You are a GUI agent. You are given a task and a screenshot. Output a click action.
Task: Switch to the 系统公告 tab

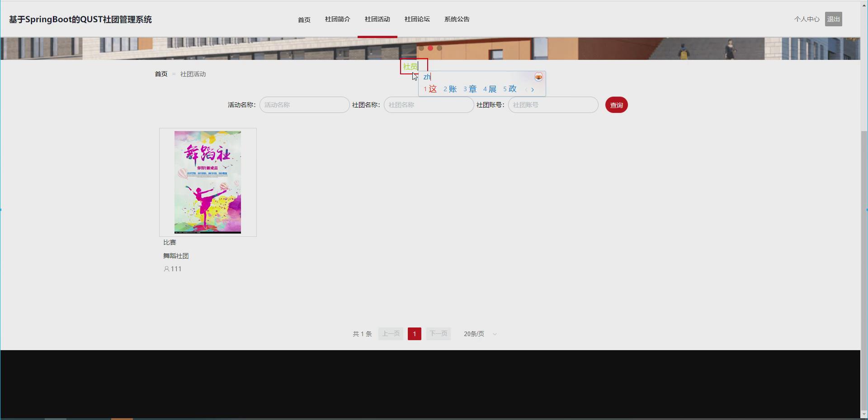[x=457, y=19]
